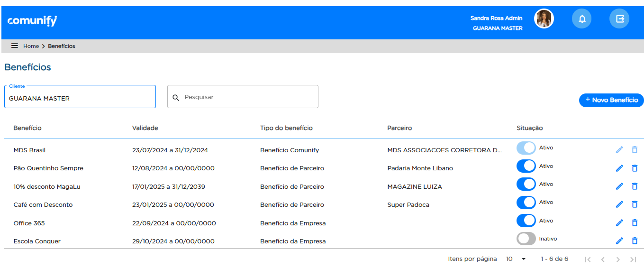The image size is (644, 278).
Task: Disable the Pão Quentinho Sempre toggle
Action: pos(526,166)
